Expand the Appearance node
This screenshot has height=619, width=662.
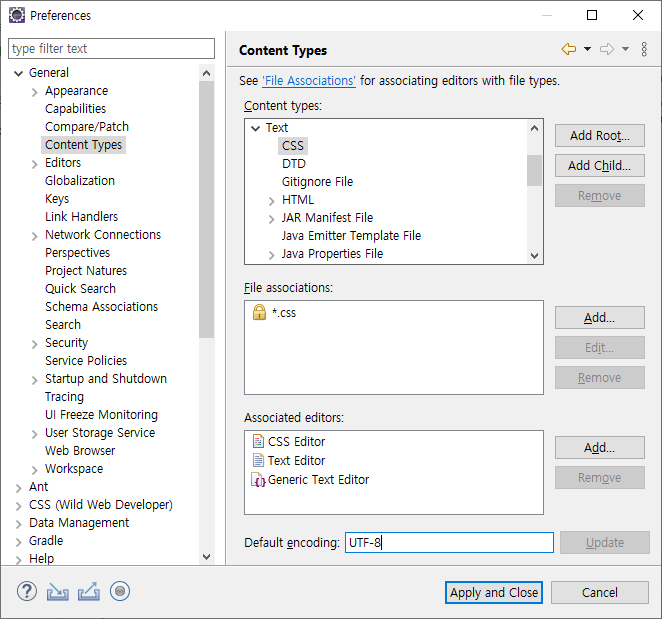pyautogui.click(x=35, y=92)
